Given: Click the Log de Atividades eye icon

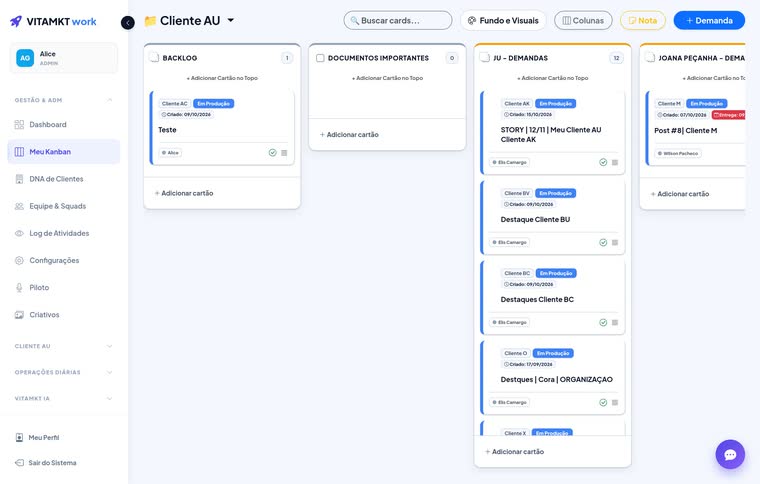Looking at the screenshot, I should [19, 233].
